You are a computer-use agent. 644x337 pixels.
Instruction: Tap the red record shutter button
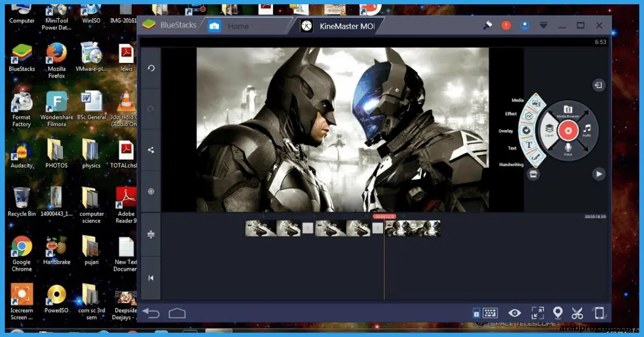tap(568, 130)
